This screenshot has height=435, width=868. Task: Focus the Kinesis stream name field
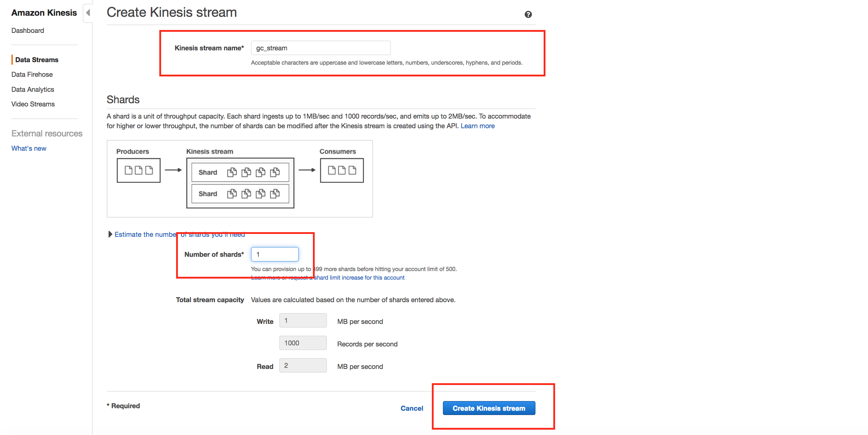point(320,48)
